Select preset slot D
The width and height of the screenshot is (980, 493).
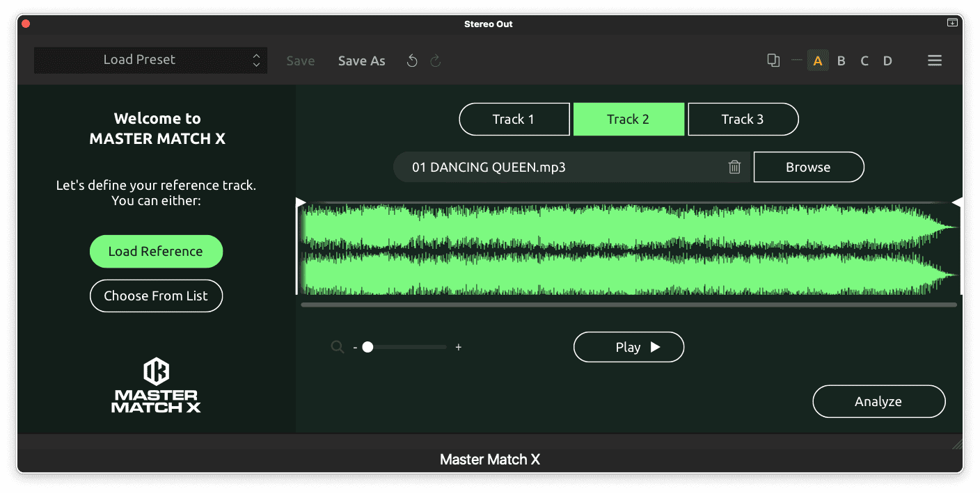click(x=887, y=60)
